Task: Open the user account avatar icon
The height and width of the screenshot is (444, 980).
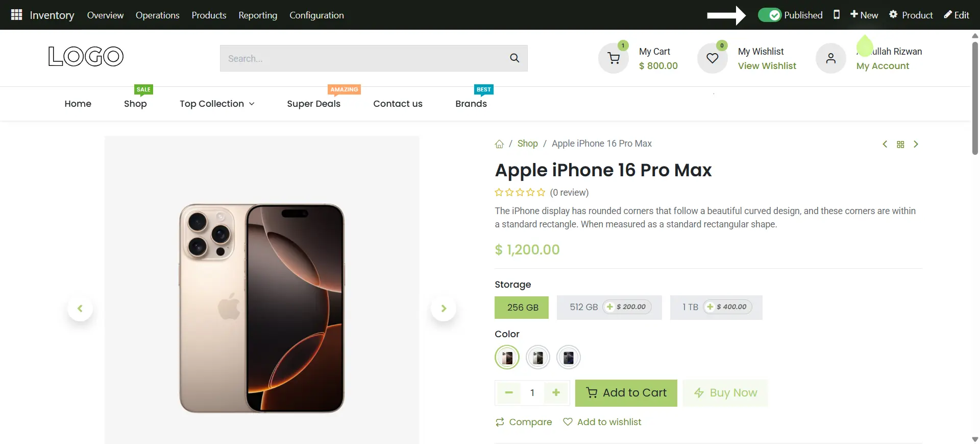Action: 831,58
